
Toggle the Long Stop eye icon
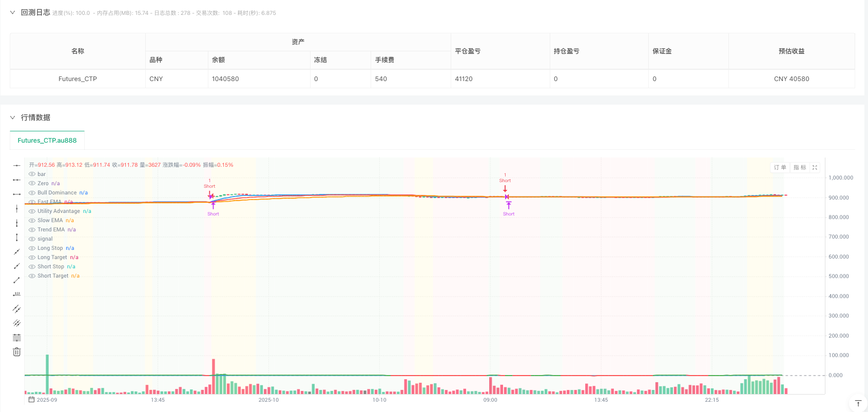32,248
